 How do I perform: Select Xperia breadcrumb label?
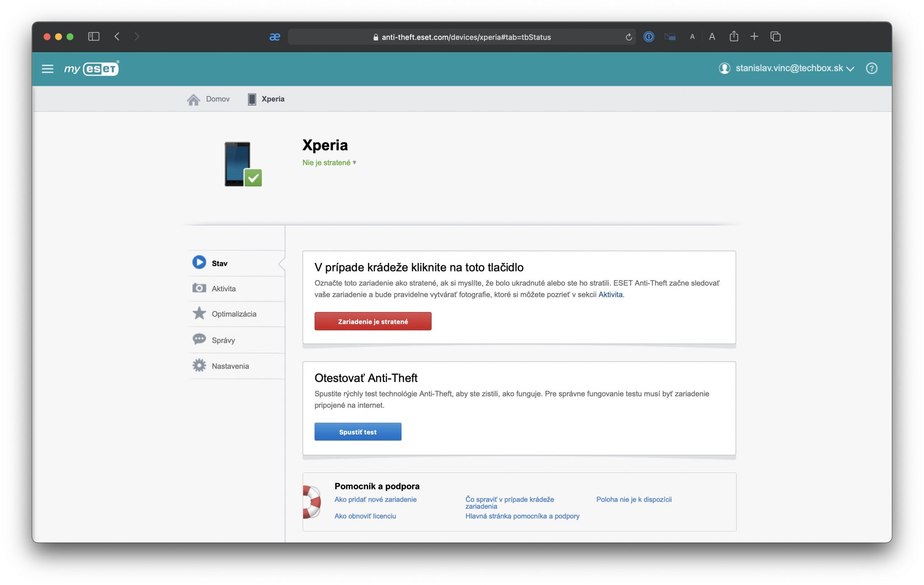[x=273, y=99]
